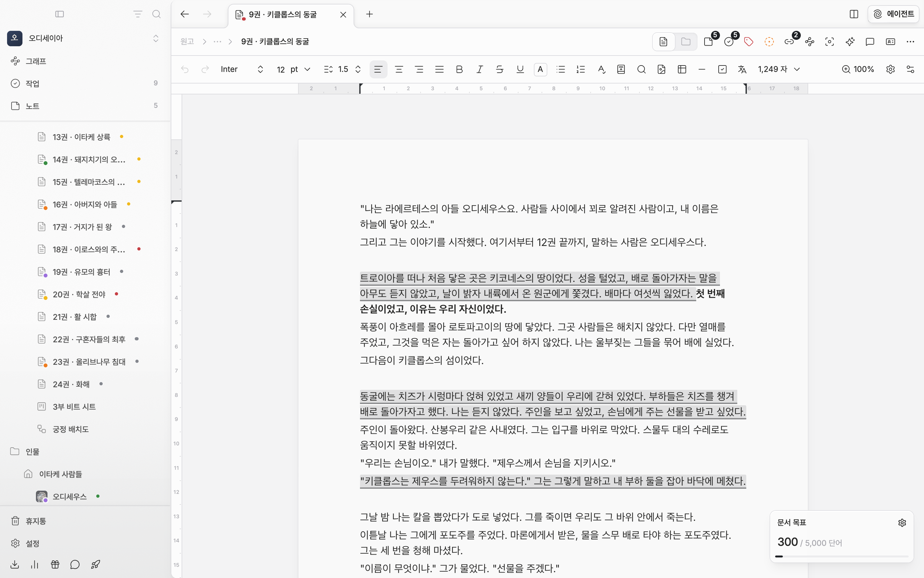The image size is (924, 578).
Task: Open the 오디세우스 character entry
Action: coord(85,496)
